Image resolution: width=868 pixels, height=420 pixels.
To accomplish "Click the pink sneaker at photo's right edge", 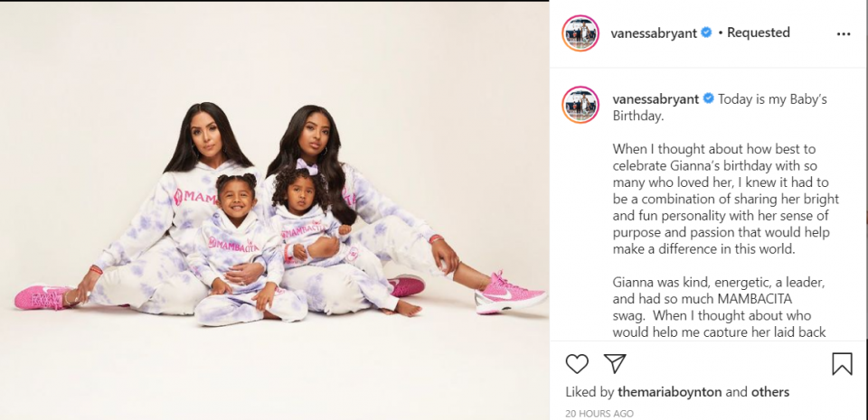I will click(510, 294).
